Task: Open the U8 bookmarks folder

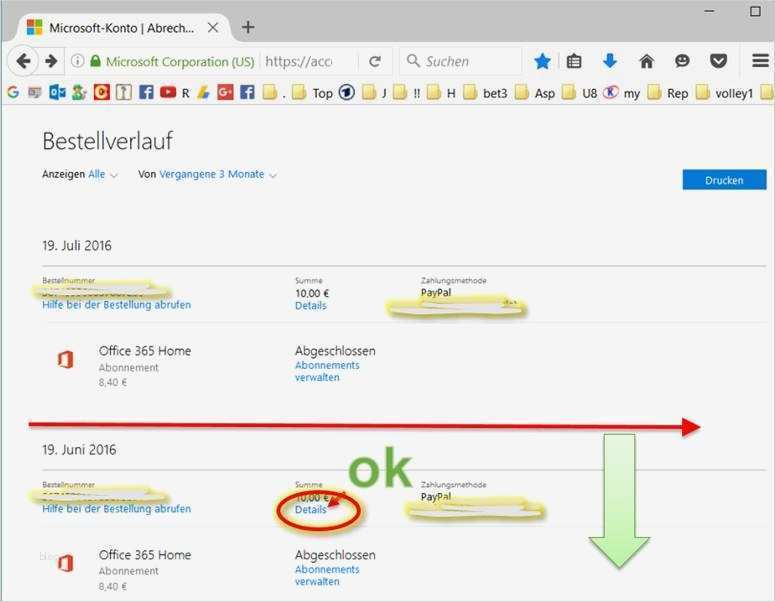Action: click(580, 93)
